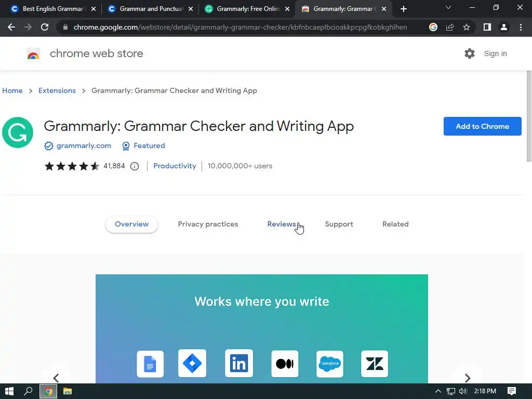Show hidden system tray icons

437,391
